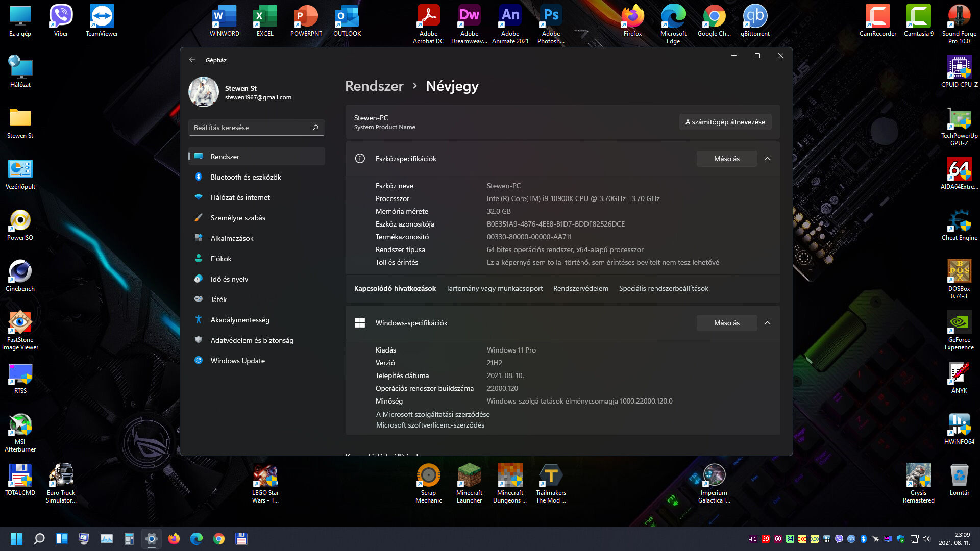
Task: Open Személyre szabás personalization settings
Action: point(238,218)
